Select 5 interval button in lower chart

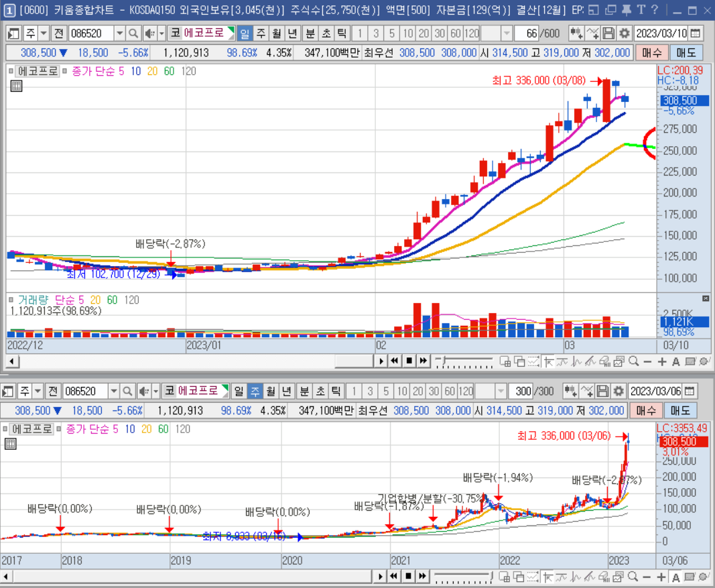[x=386, y=391]
